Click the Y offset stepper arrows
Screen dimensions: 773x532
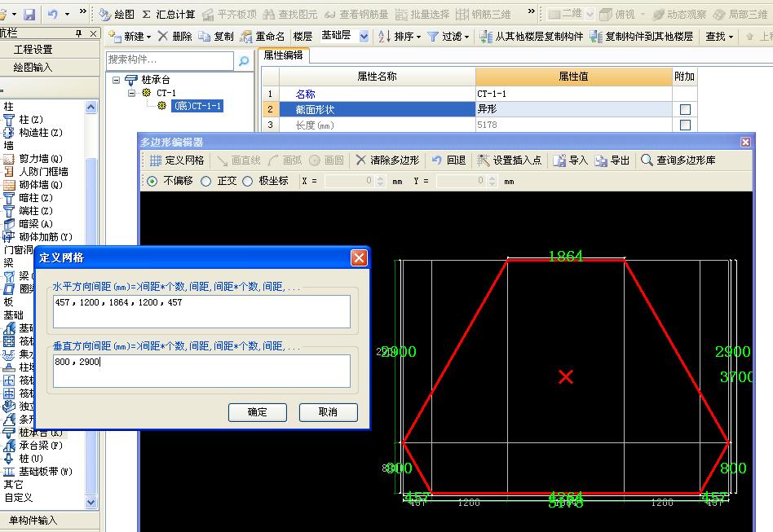click(x=492, y=182)
